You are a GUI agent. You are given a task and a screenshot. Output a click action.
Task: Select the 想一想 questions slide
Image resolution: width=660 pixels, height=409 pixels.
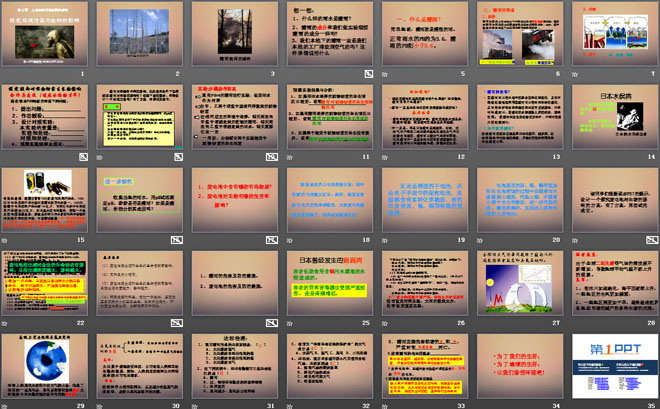330,34
